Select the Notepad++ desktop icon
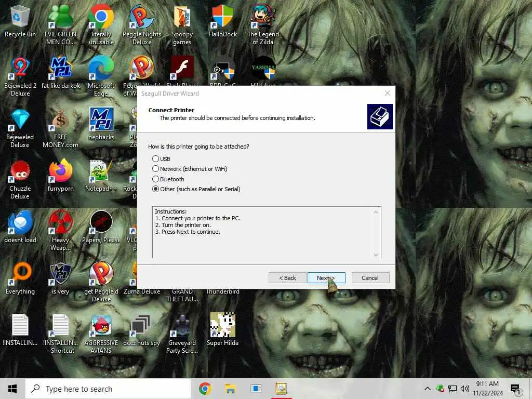Screen dimensions: 532x399 [101, 176]
